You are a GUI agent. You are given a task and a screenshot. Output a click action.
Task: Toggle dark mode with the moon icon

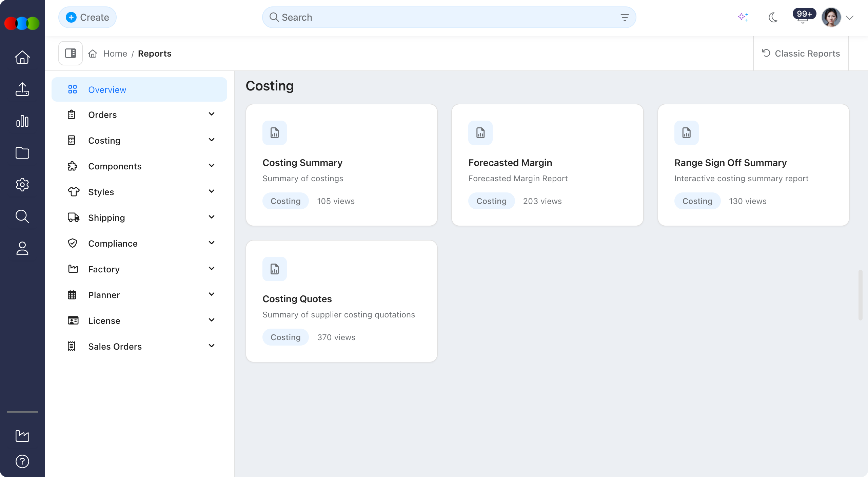(773, 17)
